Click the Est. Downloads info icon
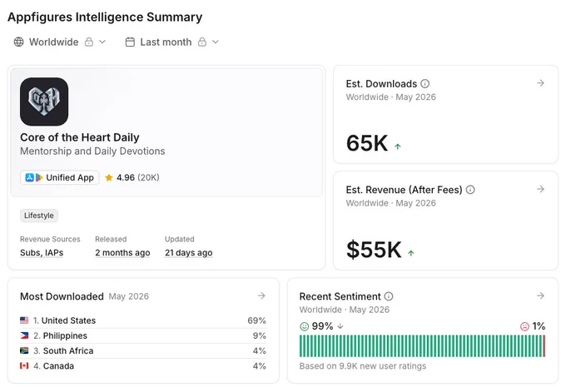 [x=424, y=84]
